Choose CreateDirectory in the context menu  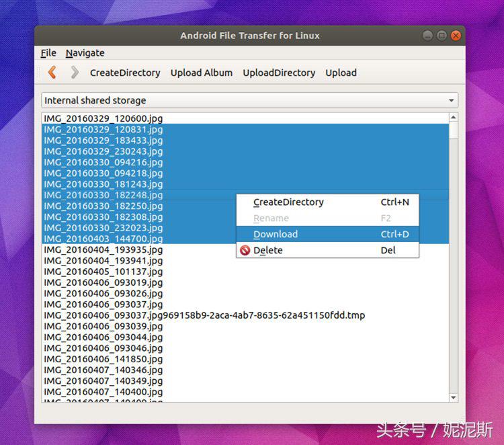(327, 202)
